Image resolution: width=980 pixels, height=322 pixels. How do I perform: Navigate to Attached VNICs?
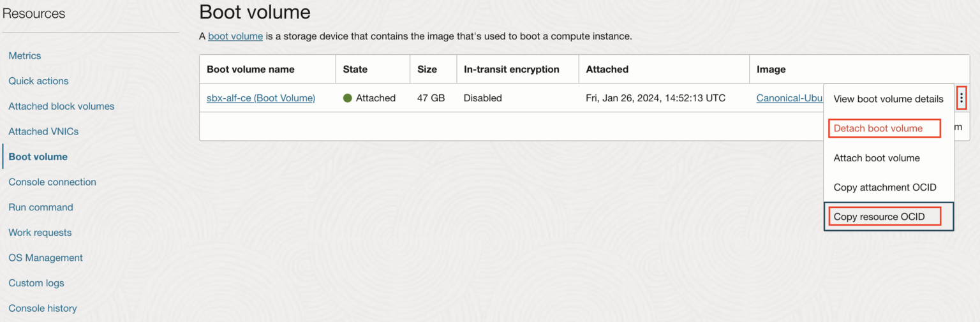(x=43, y=132)
